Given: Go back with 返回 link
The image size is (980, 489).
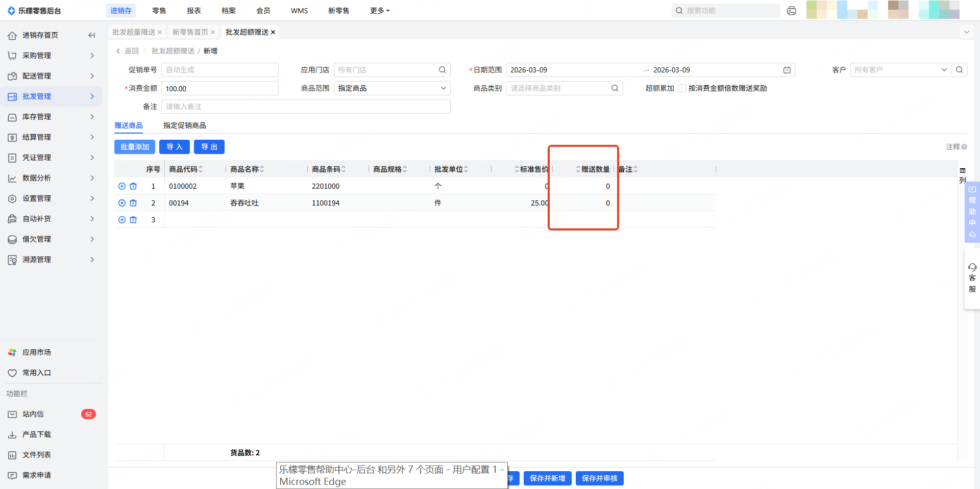Looking at the screenshot, I should tap(128, 51).
